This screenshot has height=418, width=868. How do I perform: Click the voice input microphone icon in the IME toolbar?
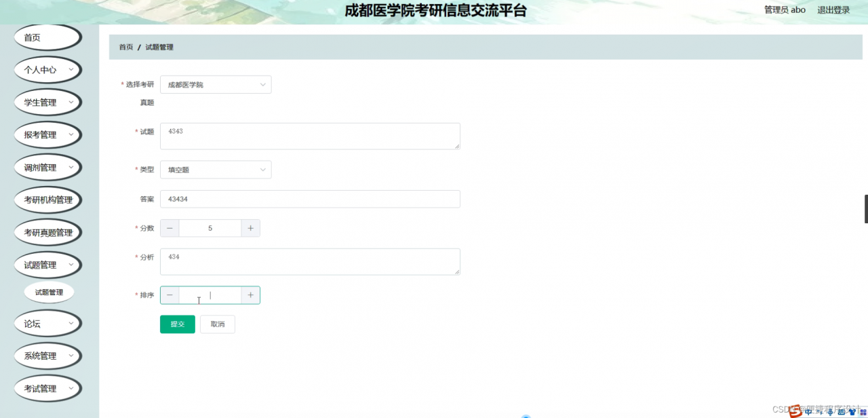830,412
